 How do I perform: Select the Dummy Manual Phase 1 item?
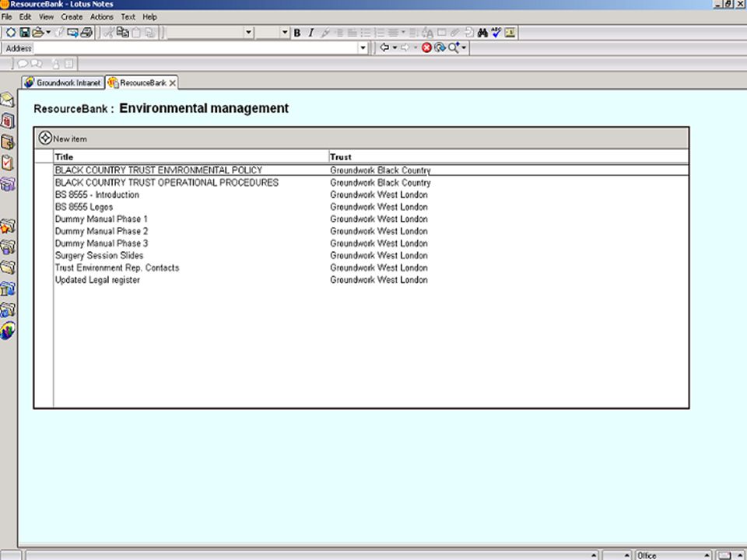(x=101, y=219)
